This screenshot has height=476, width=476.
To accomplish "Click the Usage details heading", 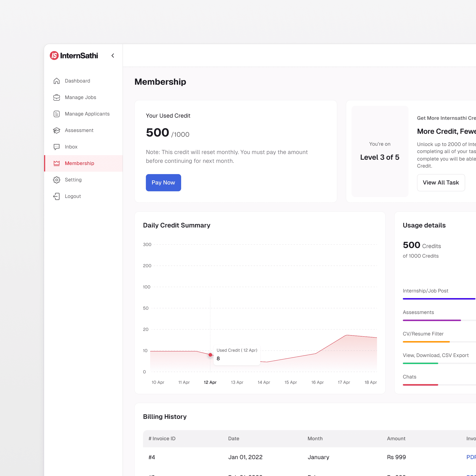I will coord(424,225).
